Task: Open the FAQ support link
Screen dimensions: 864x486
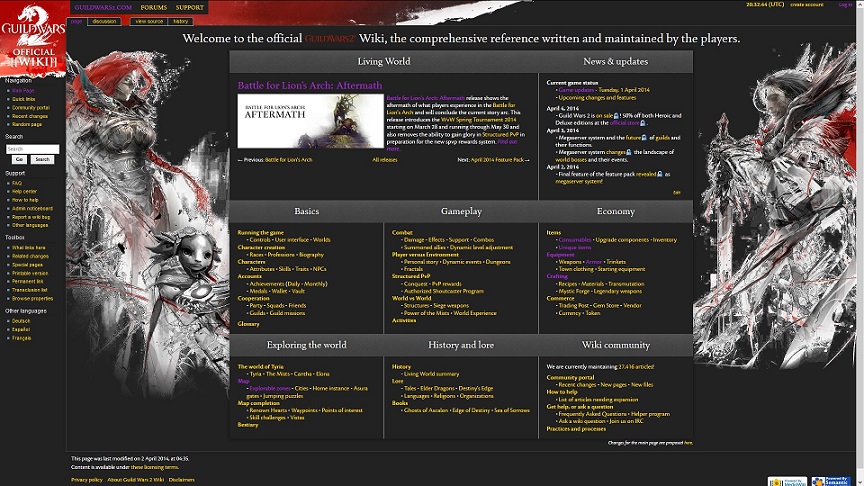Action: pos(17,183)
